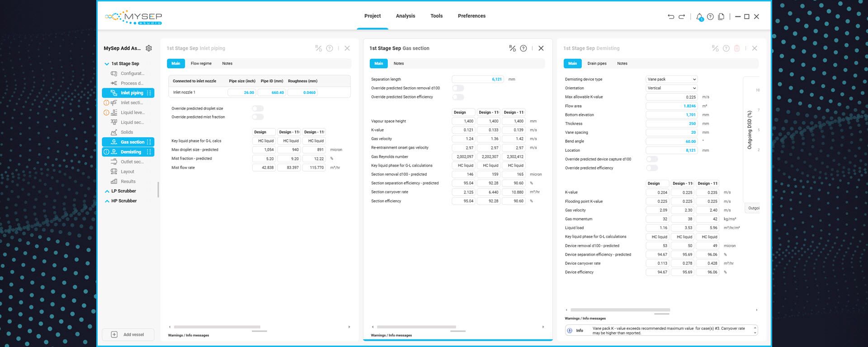Open the Orientation dropdown showing Vertical
868x347 pixels.
(x=671, y=88)
